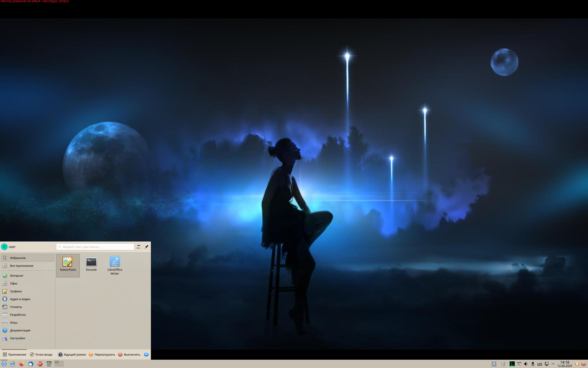Open the Интернет category
The width and height of the screenshot is (588, 368).
pos(28,276)
